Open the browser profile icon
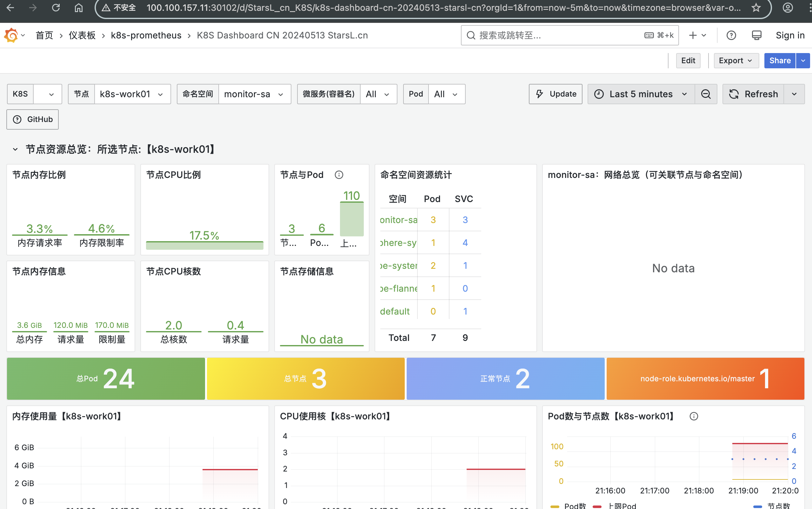The image size is (812, 509). (788, 7)
